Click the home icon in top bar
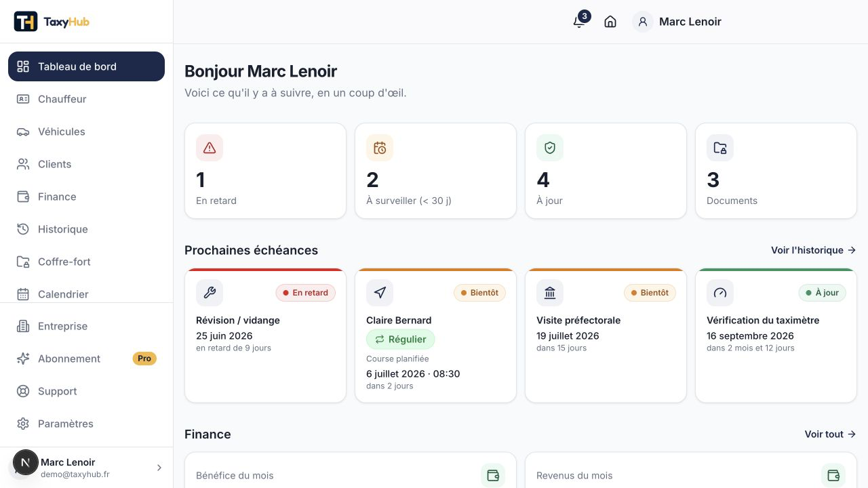The width and height of the screenshot is (868, 488). click(x=610, y=22)
